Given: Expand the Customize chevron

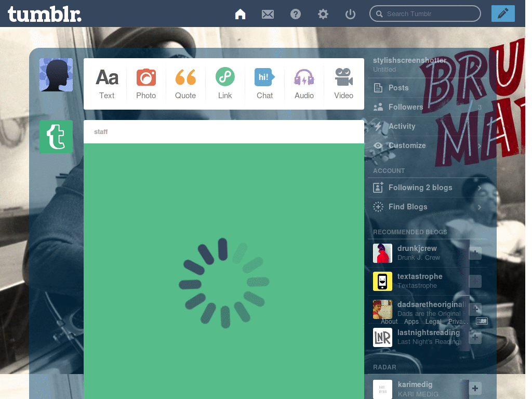Looking at the screenshot, I should point(480,145).
